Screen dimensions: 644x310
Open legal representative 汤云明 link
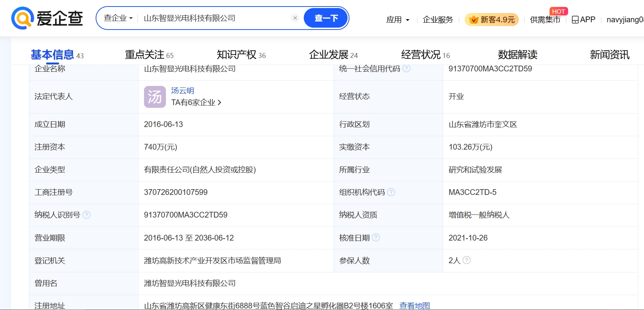coord(182,91)
